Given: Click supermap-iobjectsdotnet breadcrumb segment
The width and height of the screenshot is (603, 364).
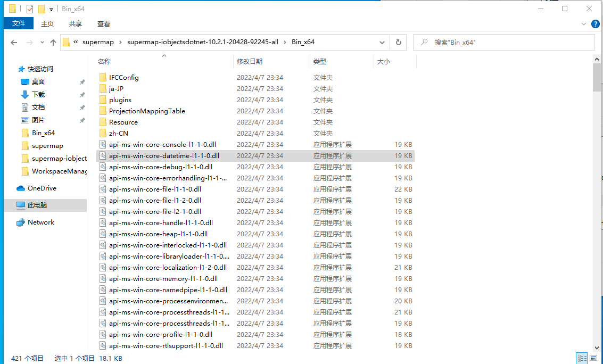Looking at the screenshot, I should [203, 42].
